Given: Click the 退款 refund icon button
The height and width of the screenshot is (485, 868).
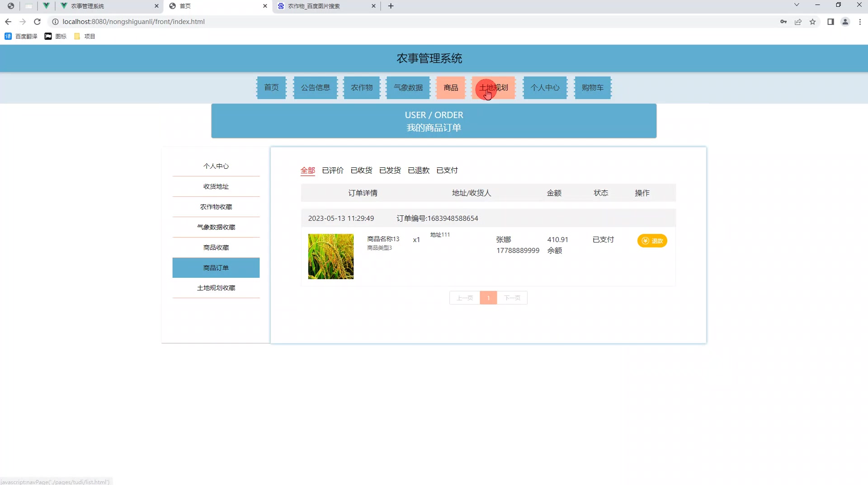Looking at the screenshot, I should (x=652, y=241).
